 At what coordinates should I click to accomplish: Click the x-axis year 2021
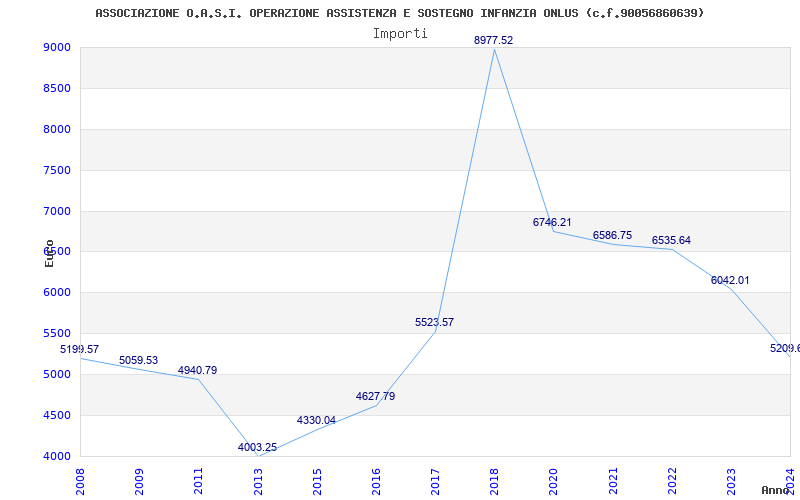(x=613, y=481)
